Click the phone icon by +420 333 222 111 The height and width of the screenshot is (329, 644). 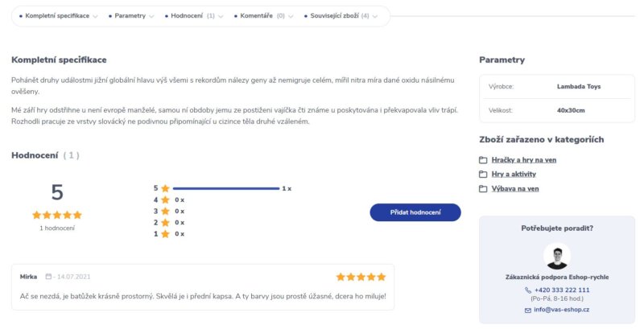[x=528, y=290]
